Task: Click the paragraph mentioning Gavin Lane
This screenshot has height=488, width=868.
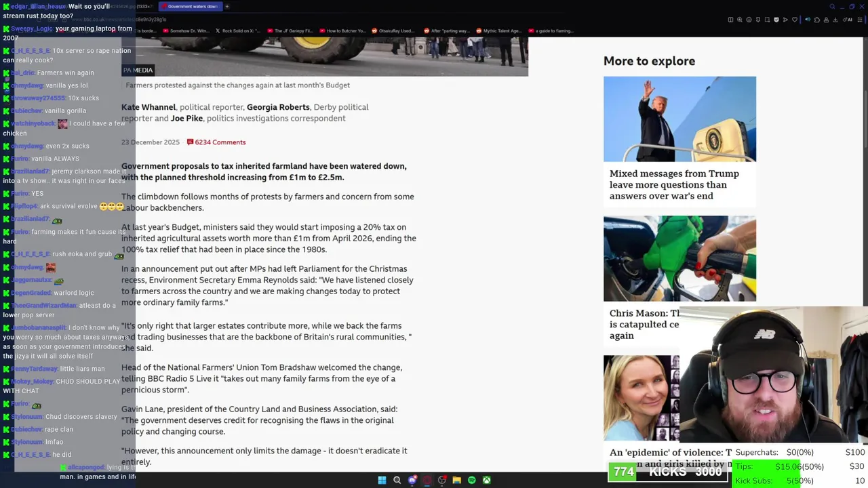Action: click(259, 420)
